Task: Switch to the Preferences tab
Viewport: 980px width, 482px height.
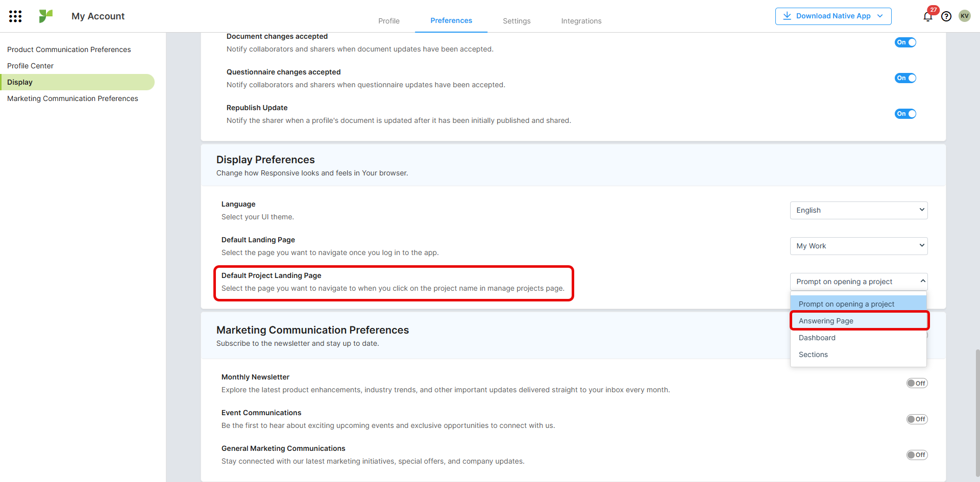Action: coord(451,20)
